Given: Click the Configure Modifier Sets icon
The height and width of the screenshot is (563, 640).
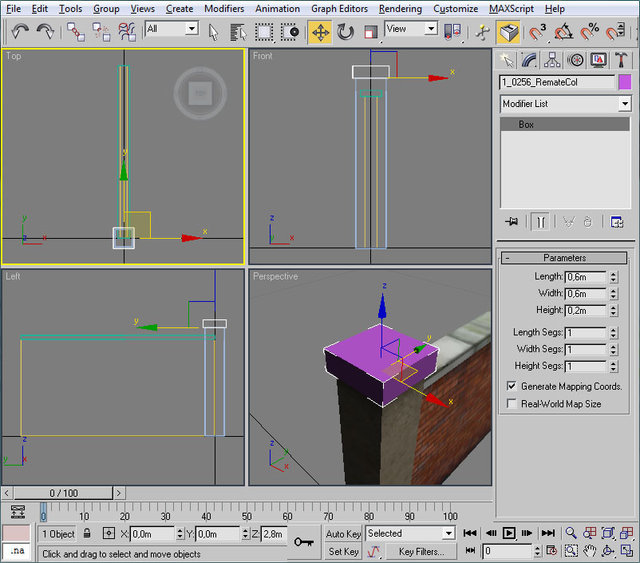Looking at the screenshot, I should [617, 221].
